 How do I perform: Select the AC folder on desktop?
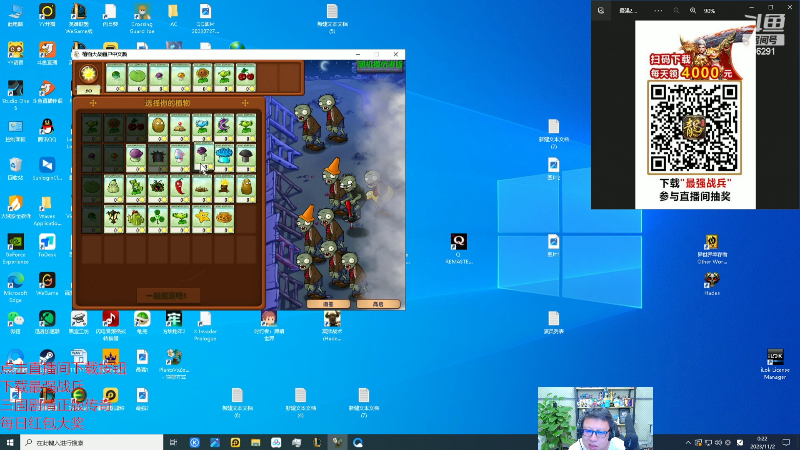(173, 15)
